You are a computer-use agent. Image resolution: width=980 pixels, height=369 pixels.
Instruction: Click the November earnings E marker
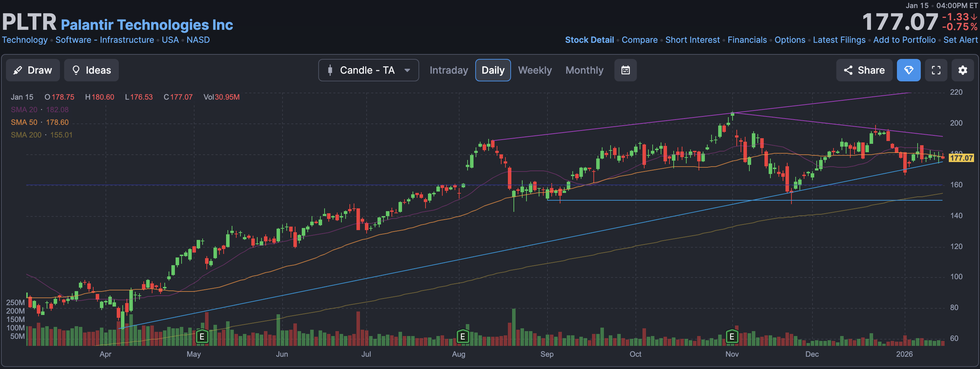pos(731,337)
